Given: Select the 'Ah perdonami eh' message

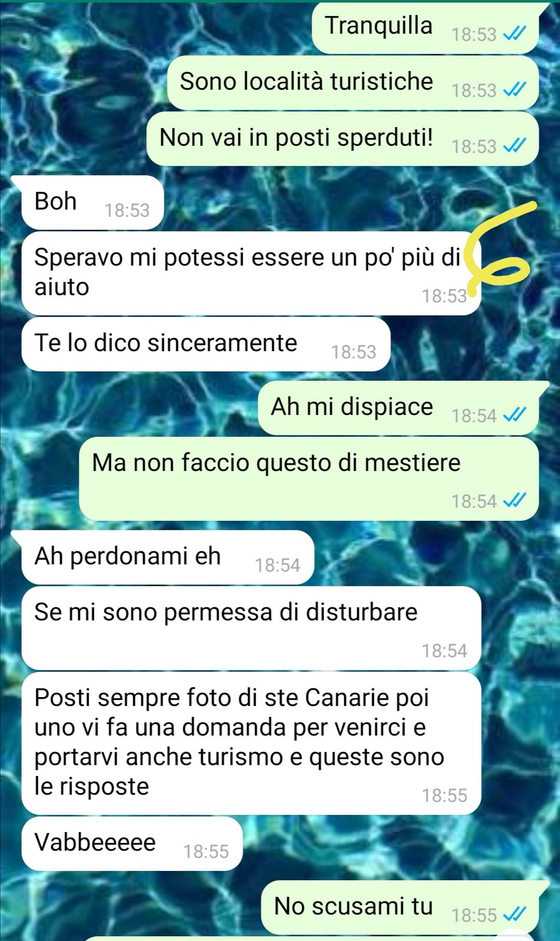Looking at the screenshot, I should pyautogui.click(x=168, y=557).
